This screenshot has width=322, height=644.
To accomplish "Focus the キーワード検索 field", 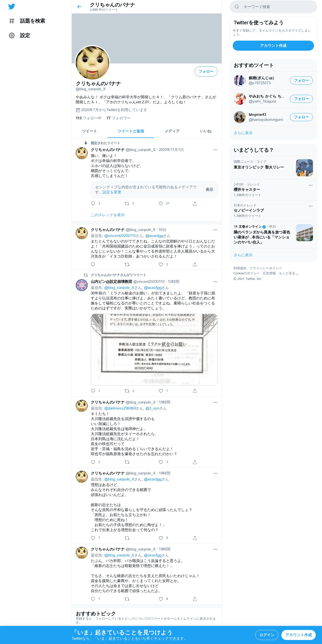I will [273, 7].
